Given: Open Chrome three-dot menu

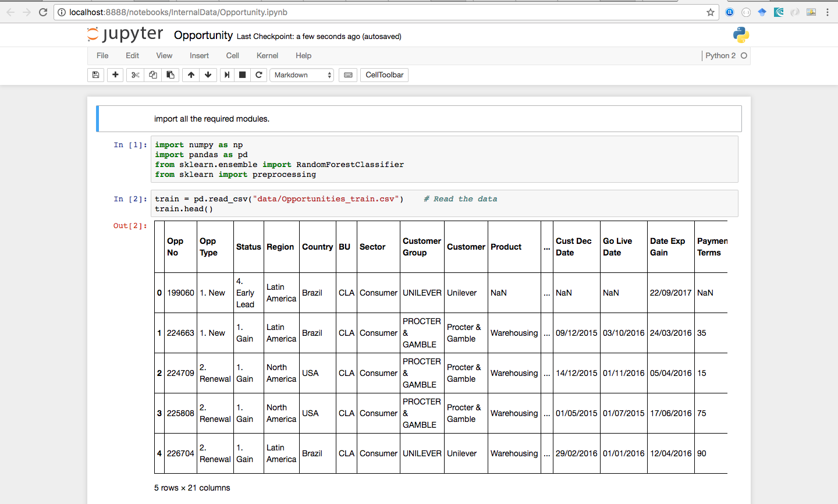Looking at the screenshot, I should pos(827,12).
